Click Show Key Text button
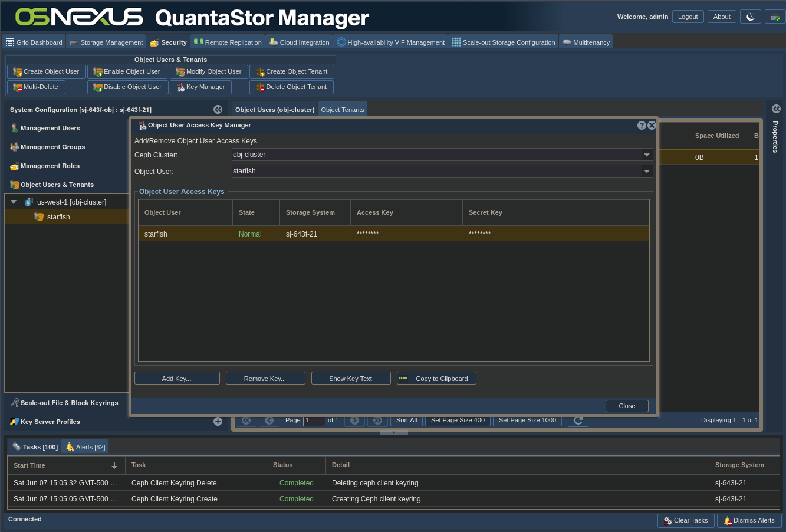This screenshot has height=532, width=786. coord(351,379)
